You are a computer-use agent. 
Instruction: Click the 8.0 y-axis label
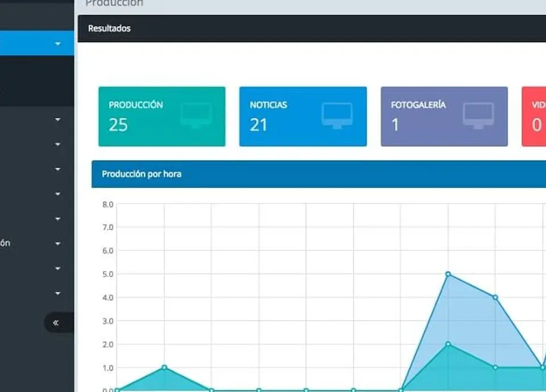tap(107, 205)
